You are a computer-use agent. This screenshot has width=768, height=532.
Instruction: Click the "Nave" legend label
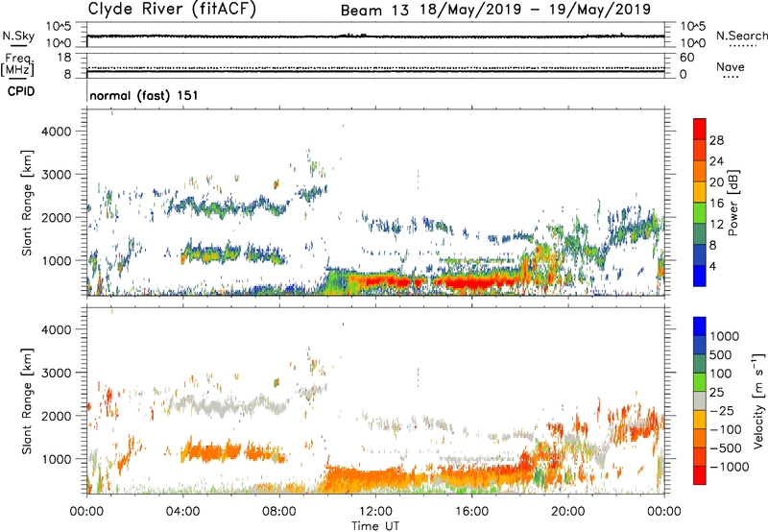731,66
